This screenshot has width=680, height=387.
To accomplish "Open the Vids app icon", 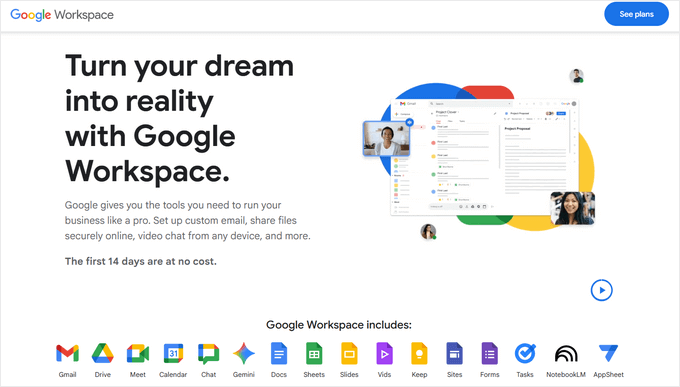I will [384, 353].
